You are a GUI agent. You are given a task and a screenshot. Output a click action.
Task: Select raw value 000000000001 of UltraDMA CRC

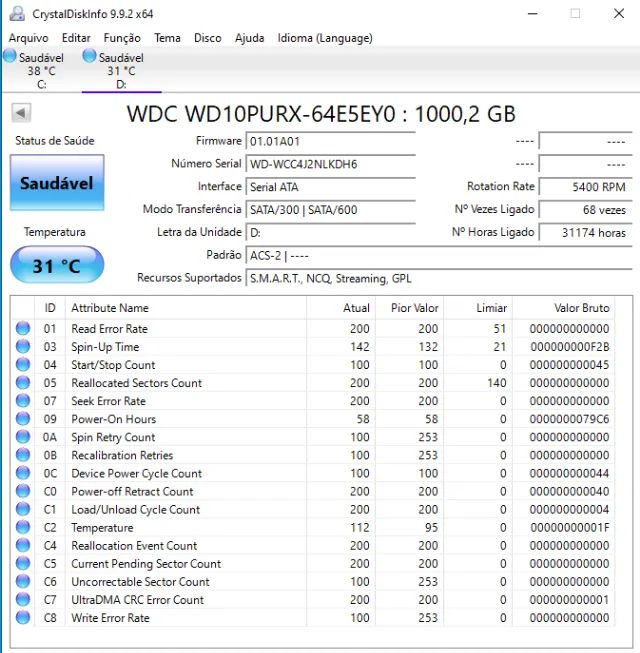tap(569, 600)
